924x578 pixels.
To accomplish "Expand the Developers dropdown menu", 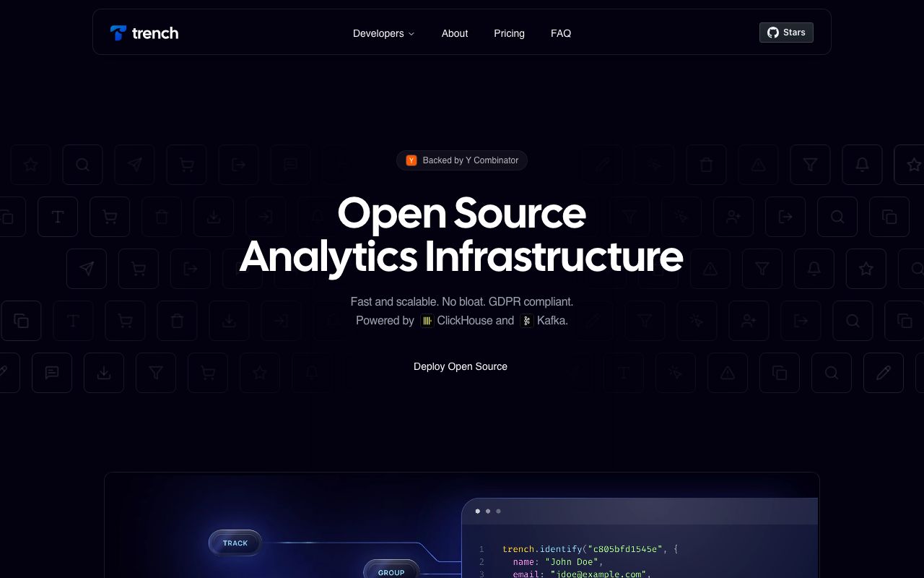I will (383, 33).
